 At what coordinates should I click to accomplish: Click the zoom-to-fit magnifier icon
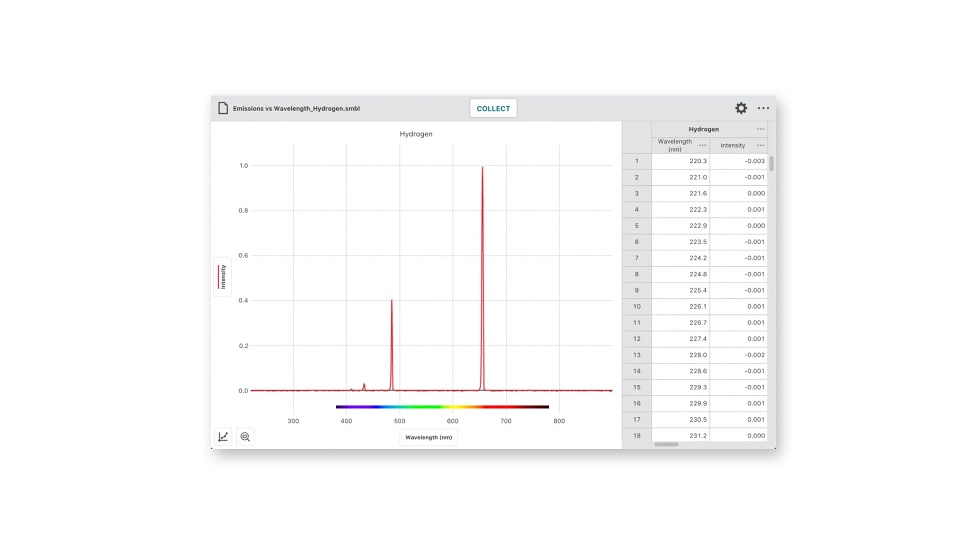click(245, 436)
